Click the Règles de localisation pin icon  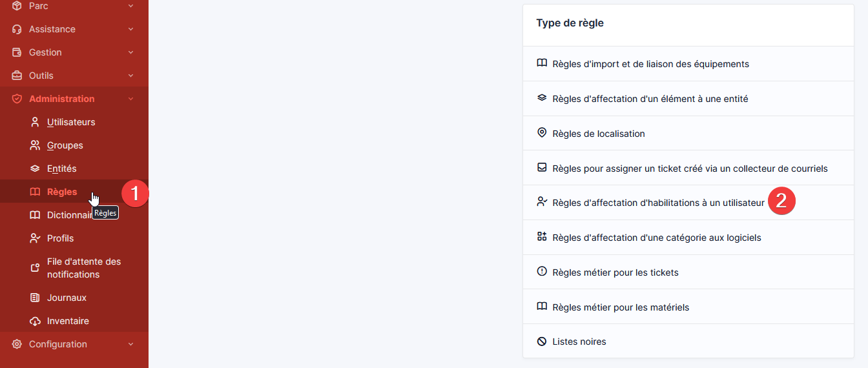tap(542, 133)
